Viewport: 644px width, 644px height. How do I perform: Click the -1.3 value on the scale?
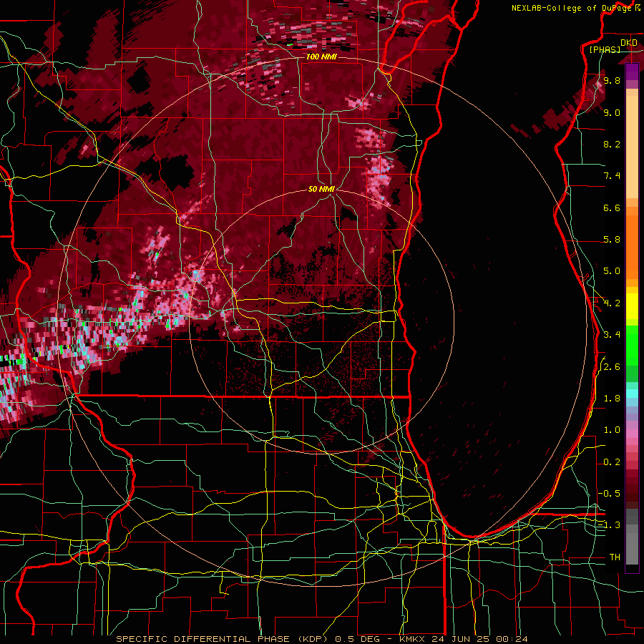609,525
